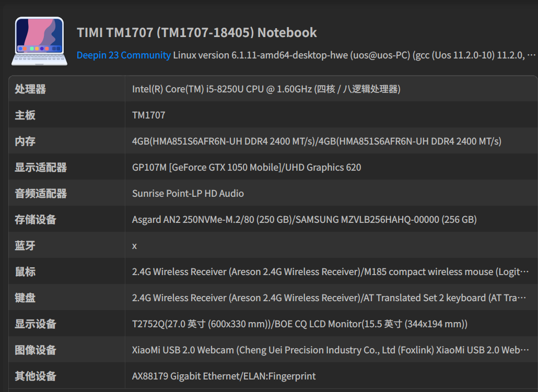Click the laptop computer icon
Image resolution: width=538 pixels, height=392 pixels.
[x=39, y=41]
